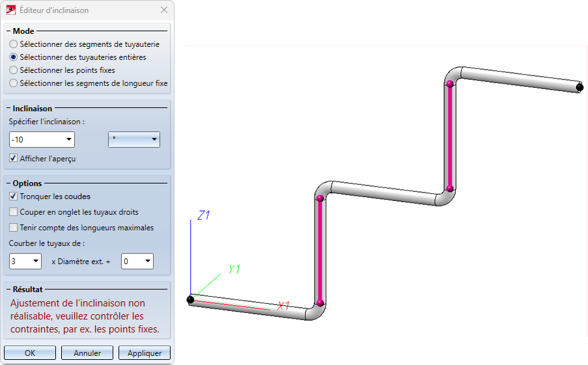Screen dimensions: 588x365
Task: Click the black end point at top right
Action: pos(580,87)
